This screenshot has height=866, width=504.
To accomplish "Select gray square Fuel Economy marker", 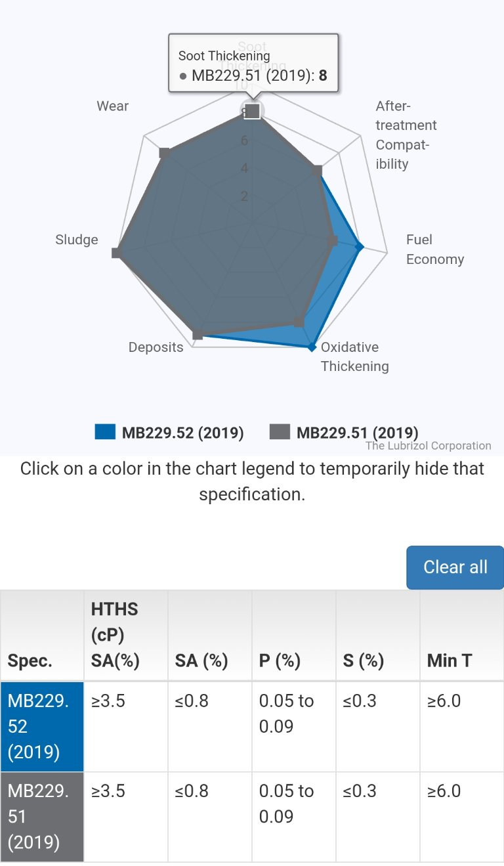I will click(x=332, y=242).
